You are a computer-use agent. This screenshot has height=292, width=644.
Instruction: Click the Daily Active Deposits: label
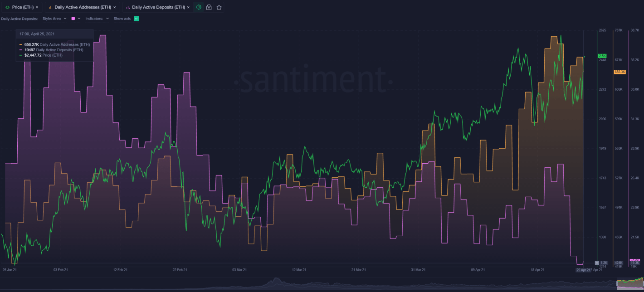point(20,19)
